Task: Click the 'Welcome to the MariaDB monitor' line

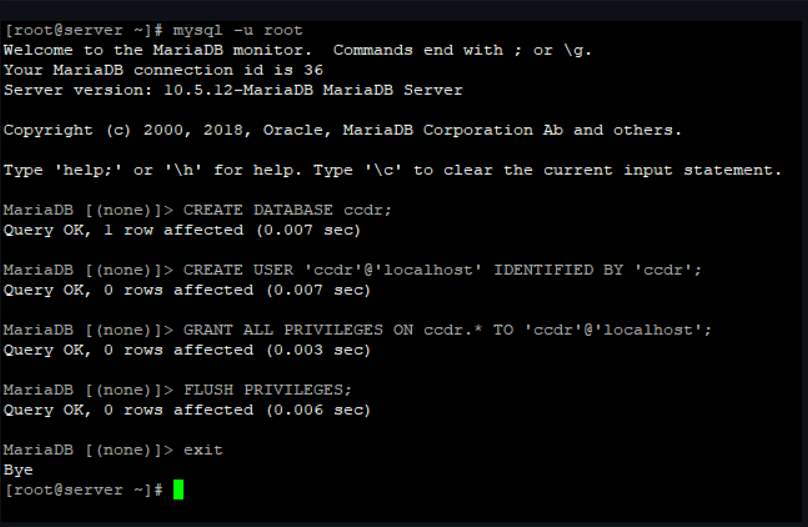Action: pyautogui.click(x=297, y=50)
